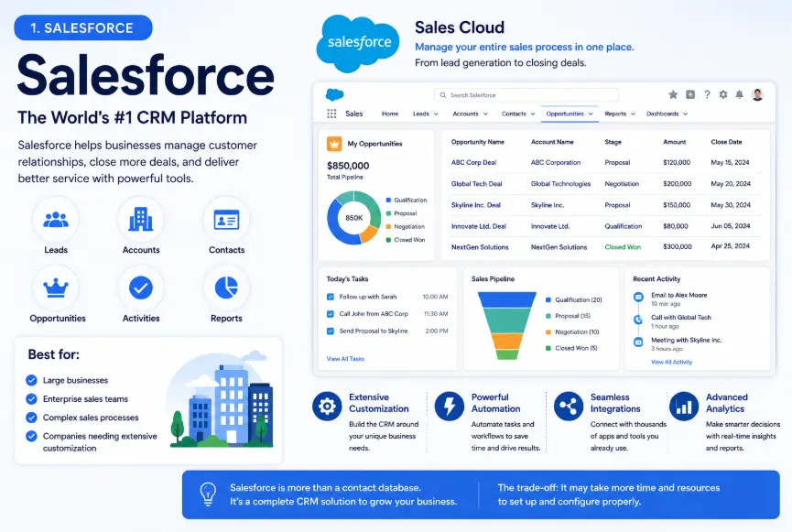Expand the Reports tab dropdown arrow
Screen dimensions: 792x532
[x=633, y=114]
